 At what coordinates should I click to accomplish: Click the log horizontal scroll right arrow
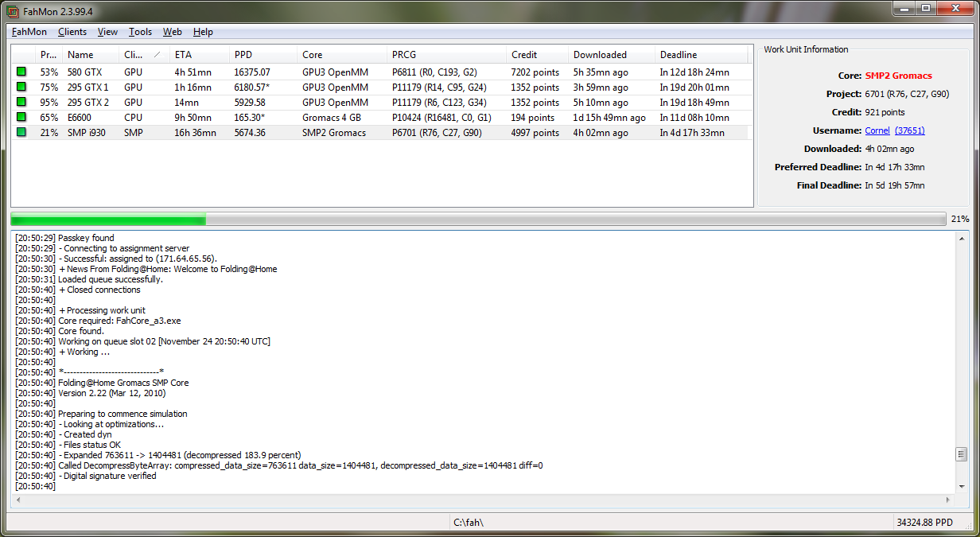(947, 500)
